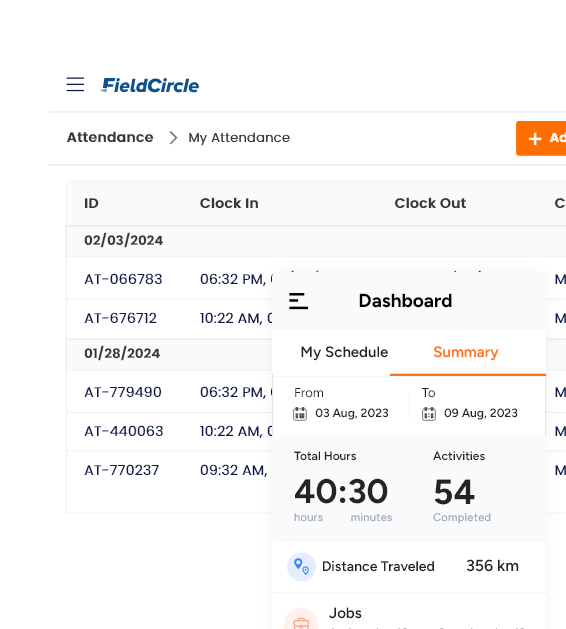This screenshot has height=629, width=566.
Task: Switch to Summary tab
Action: point(466,352)
